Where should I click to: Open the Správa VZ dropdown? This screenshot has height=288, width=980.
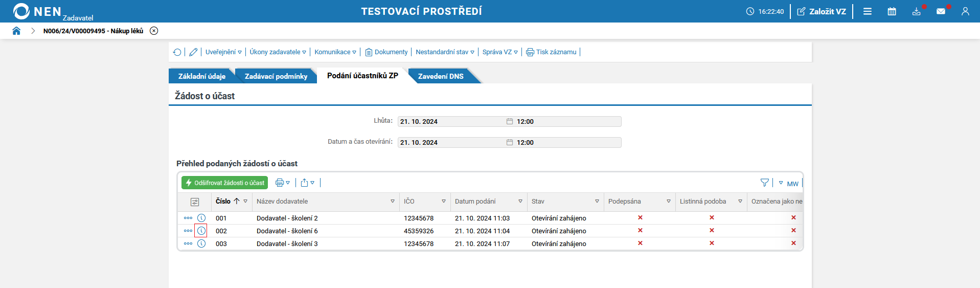tap(500, 52)
